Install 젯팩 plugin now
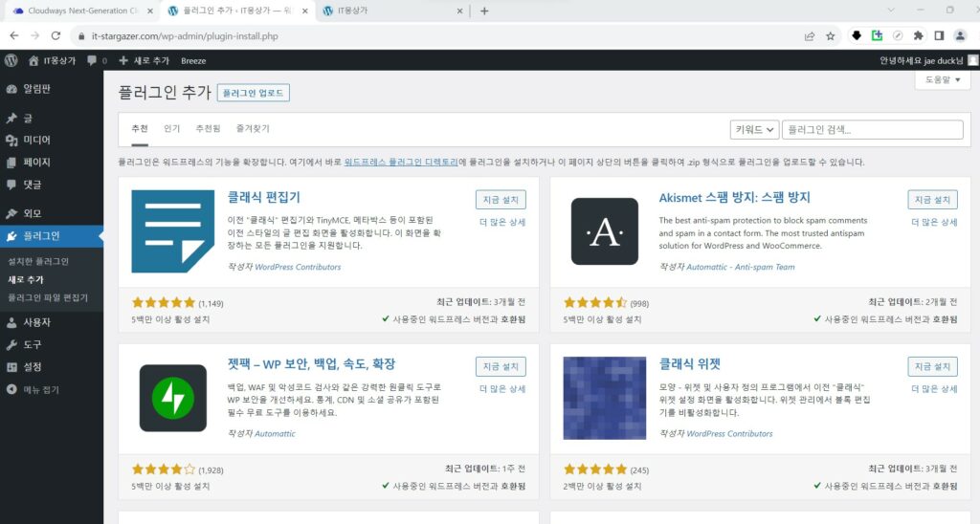This screenshot has height=524, width=980. point(501,366)
